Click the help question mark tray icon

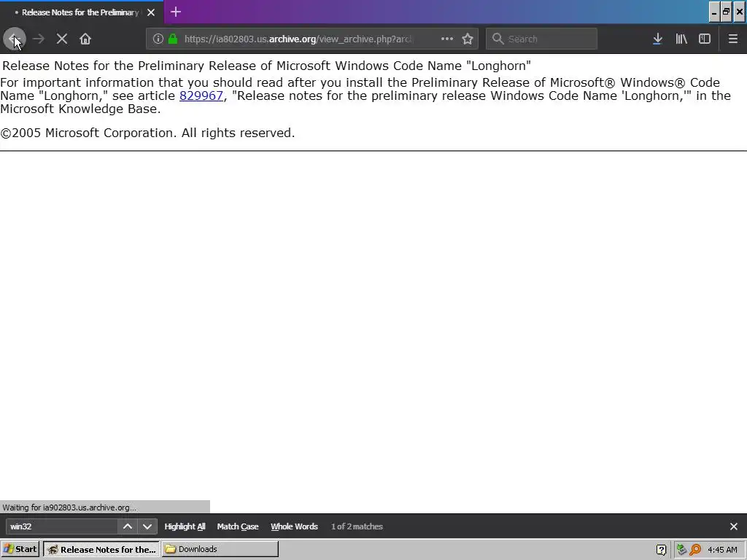coord(661,550)
